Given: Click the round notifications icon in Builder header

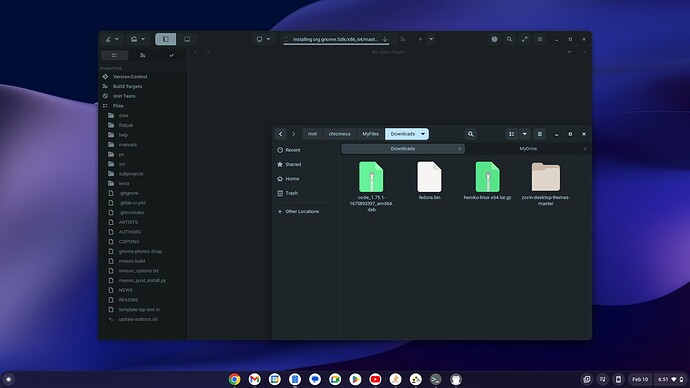Looking at the screenshot, I should (494, 39).
